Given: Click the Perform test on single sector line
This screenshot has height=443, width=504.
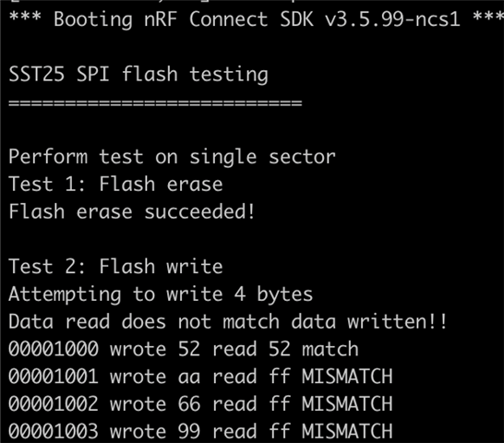Looking at the screenshot, I should point(173,157).
